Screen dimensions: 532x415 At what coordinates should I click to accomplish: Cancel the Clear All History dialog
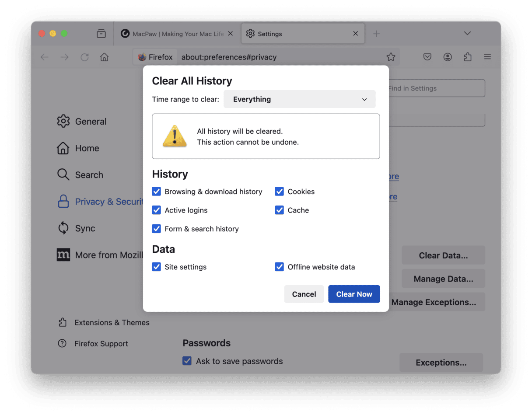point(304,294)
